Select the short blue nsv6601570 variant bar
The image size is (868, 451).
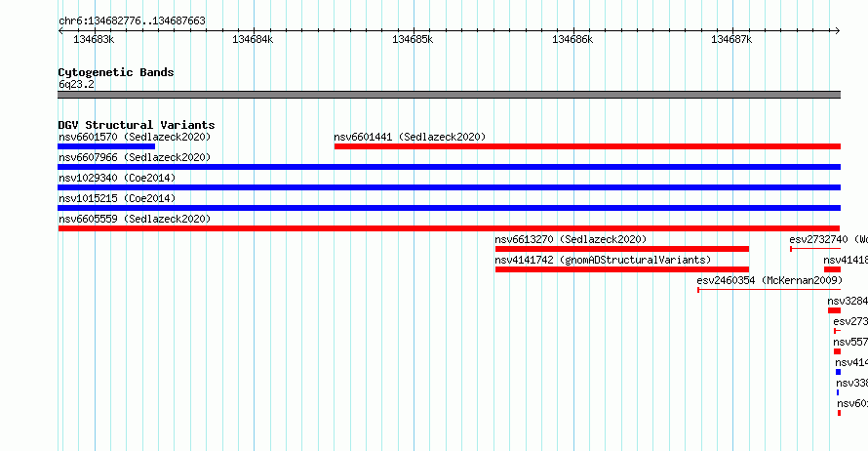click(106, 146)
